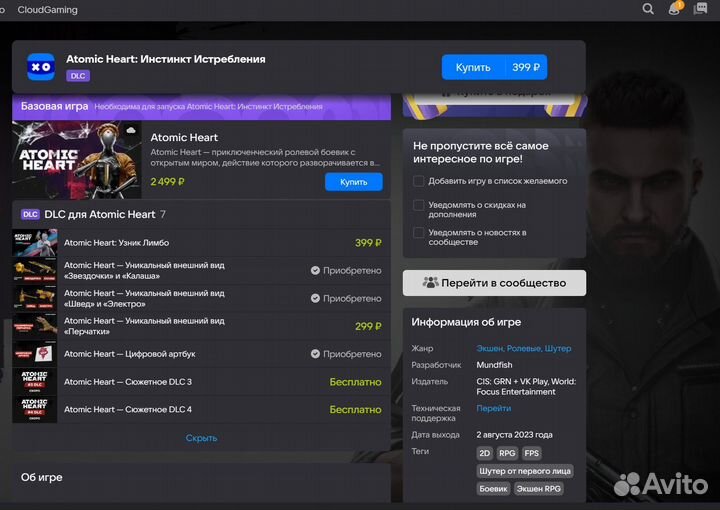Click the community people icon
This screenshot has width=720, height=510.
[431, 283]
